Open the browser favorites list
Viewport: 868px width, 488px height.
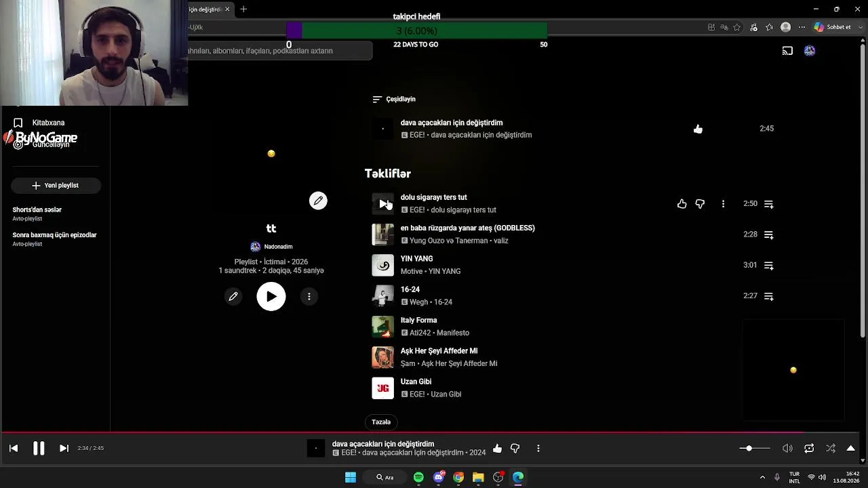[769, 27]
